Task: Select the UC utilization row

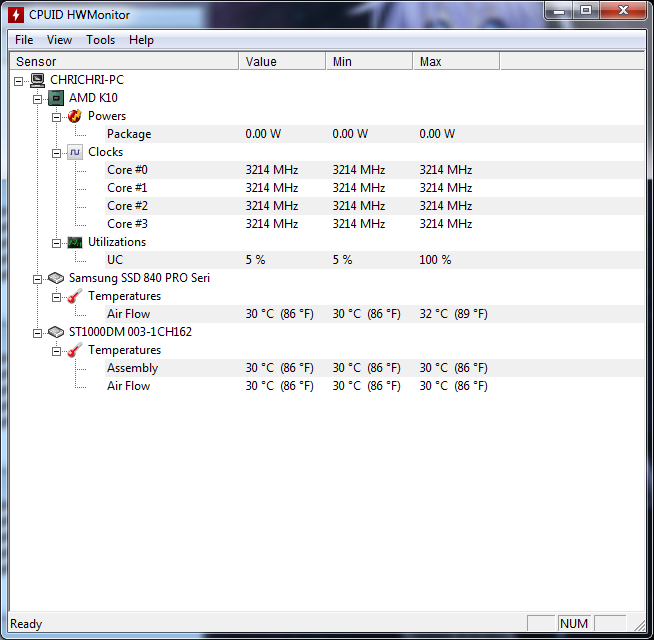Action: (374, 260)
